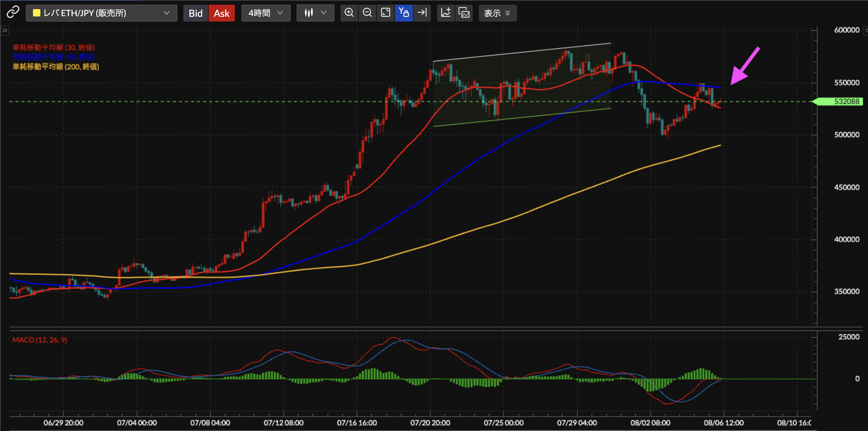Select the MACD (12, 26, 9) label
This screenshot has width=868, height=431.
tap(40, 340)
